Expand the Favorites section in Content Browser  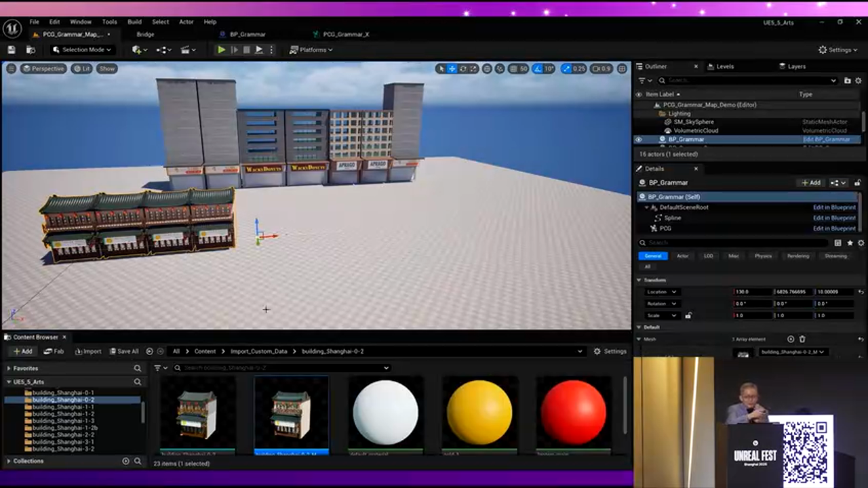(x=9, y=368)
